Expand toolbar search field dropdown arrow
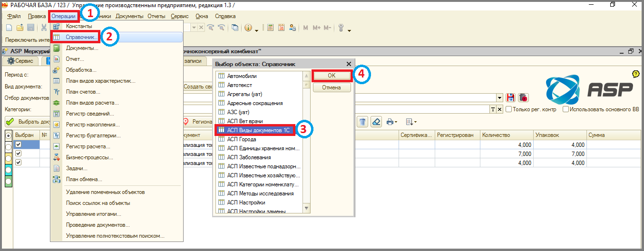The height and width of the screenshot is (251, 644). [195, 28]
